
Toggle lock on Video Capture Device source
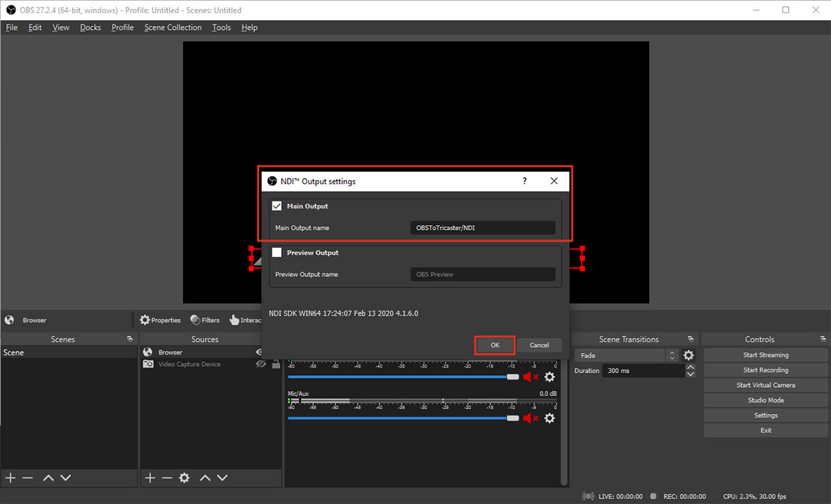[276, 364]
